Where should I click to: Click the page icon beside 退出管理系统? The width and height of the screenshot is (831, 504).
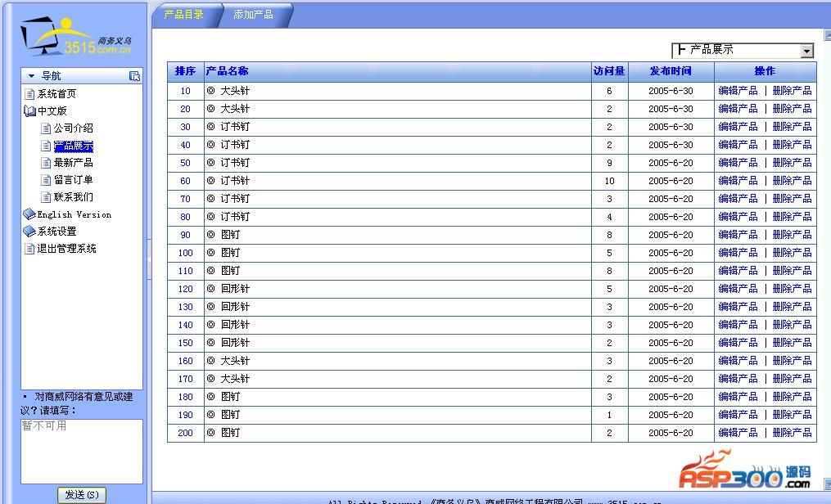[29, 249]
